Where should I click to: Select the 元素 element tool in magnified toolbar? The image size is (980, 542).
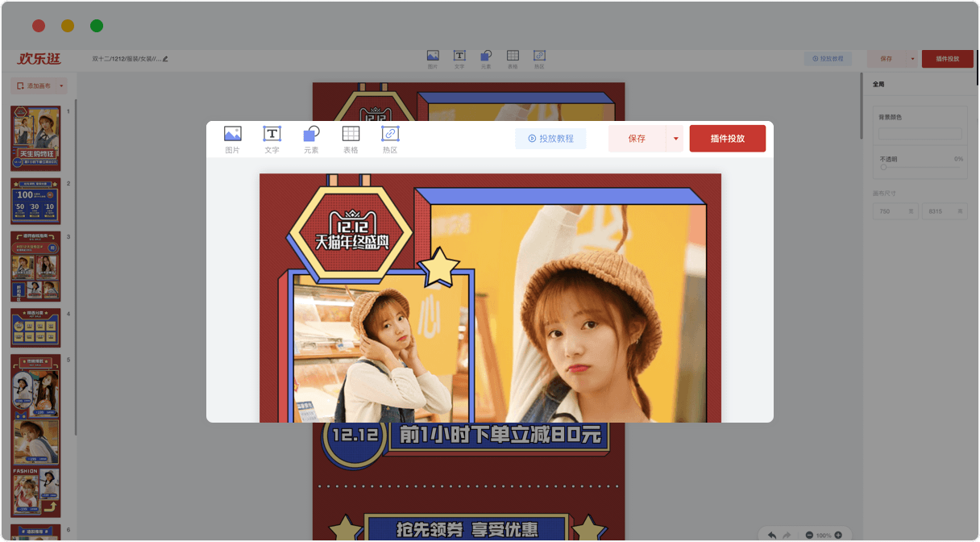[x=311, y=140]
